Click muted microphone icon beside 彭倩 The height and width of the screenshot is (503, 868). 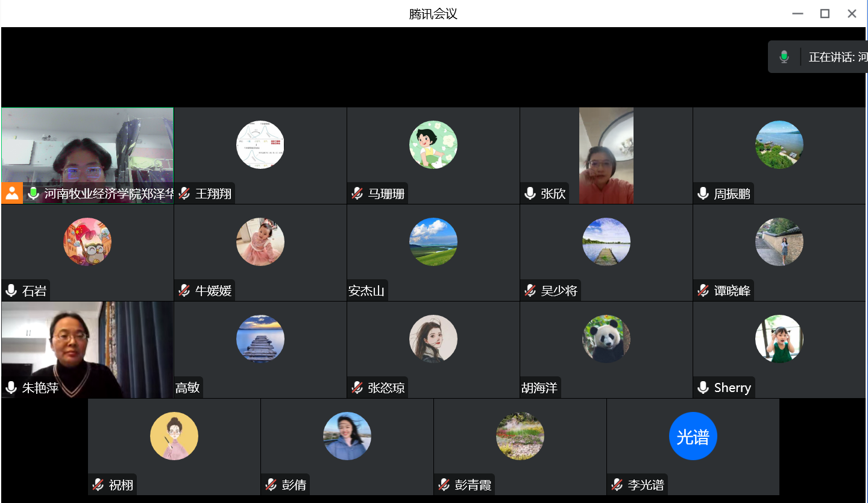tap(271, 484)
